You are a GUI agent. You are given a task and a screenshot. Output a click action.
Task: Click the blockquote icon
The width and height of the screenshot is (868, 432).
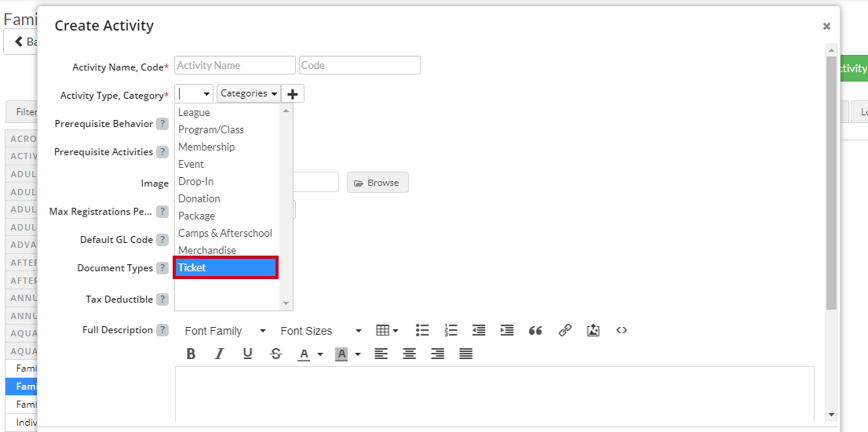pos(535,330)
